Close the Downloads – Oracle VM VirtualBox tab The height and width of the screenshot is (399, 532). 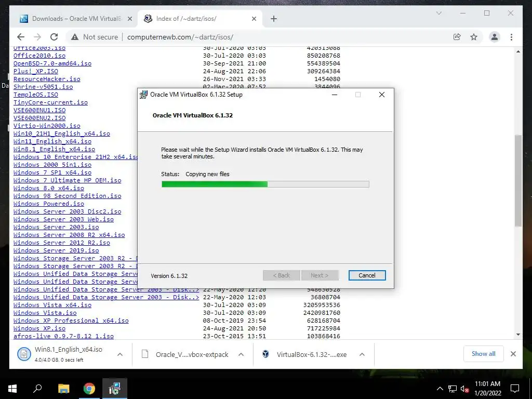point(129,19)
